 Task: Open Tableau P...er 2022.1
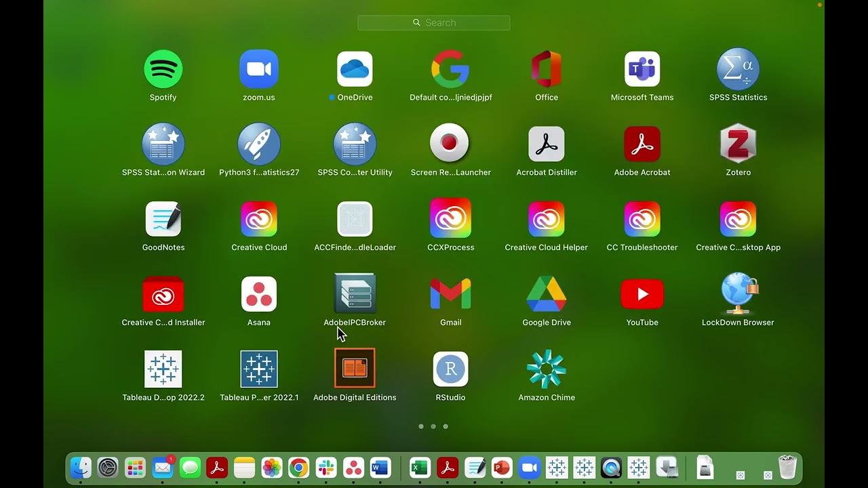coord(259,369)
